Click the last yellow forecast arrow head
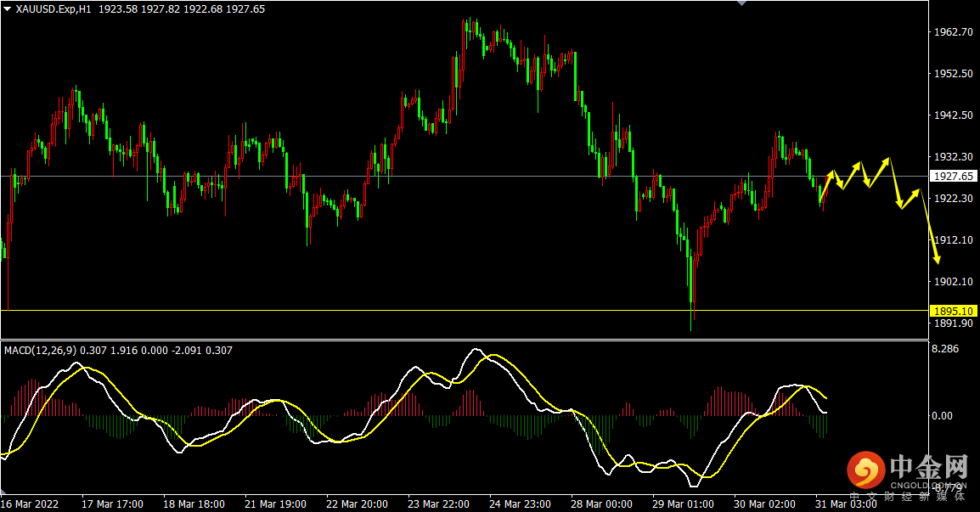Screen dimensions: 980x512 (936, 258)
